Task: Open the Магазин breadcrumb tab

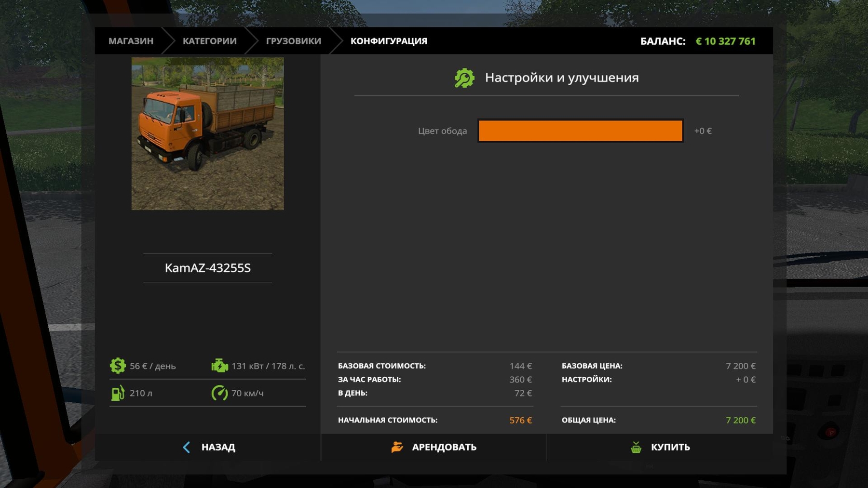Action: pyautogui.click(x=131, y=41)
